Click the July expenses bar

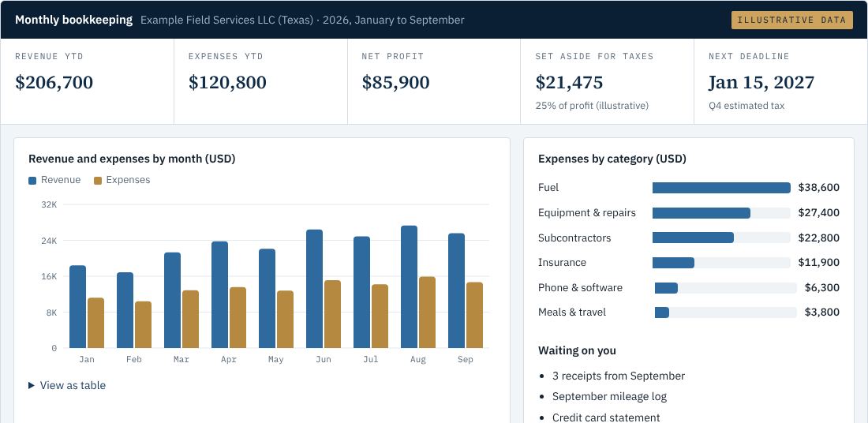click(380, 316)
